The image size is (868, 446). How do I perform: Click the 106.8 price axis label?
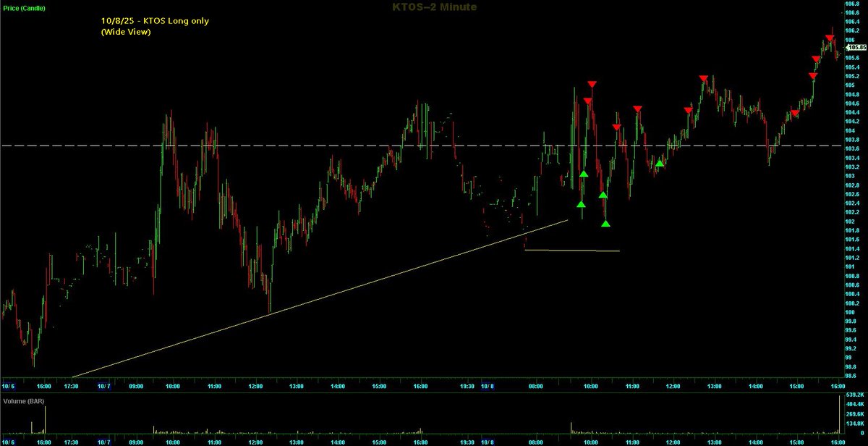pyautogui.click(x=854, y=4)
